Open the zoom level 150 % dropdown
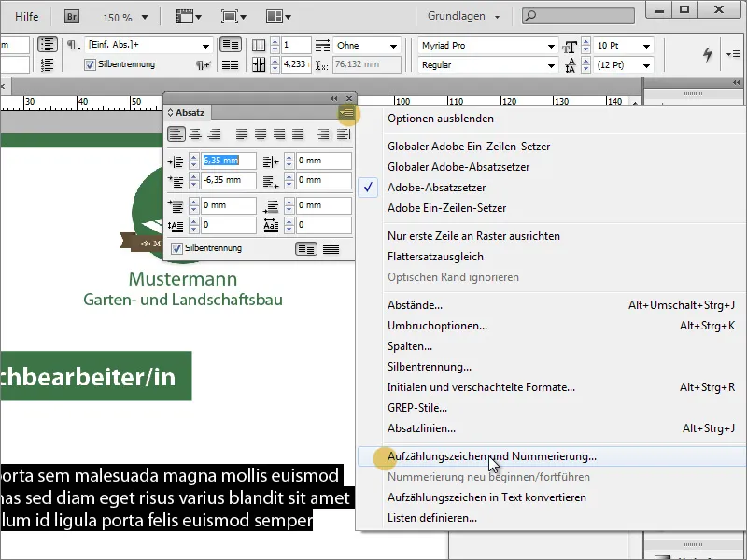Viewport: 747px width, 560px height. coord(145,18)
